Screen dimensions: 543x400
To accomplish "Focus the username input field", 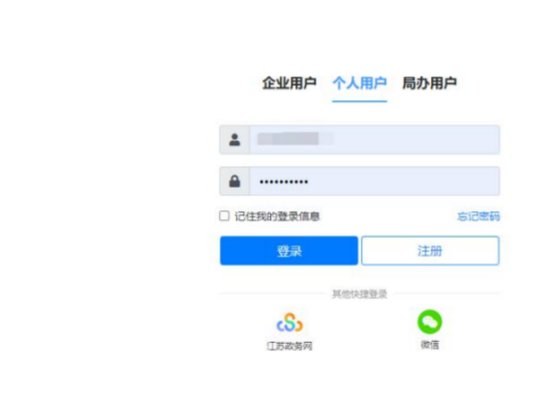I will pos(374,140).
